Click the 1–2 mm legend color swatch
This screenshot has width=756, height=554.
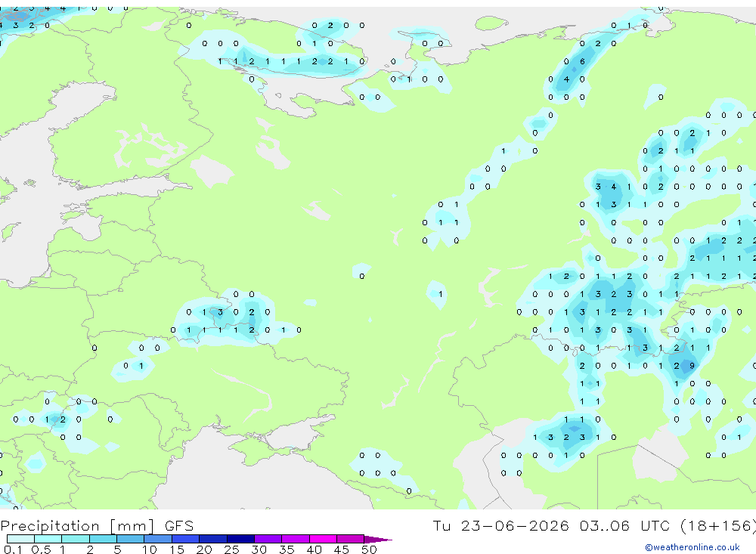[x=76, y=539]
